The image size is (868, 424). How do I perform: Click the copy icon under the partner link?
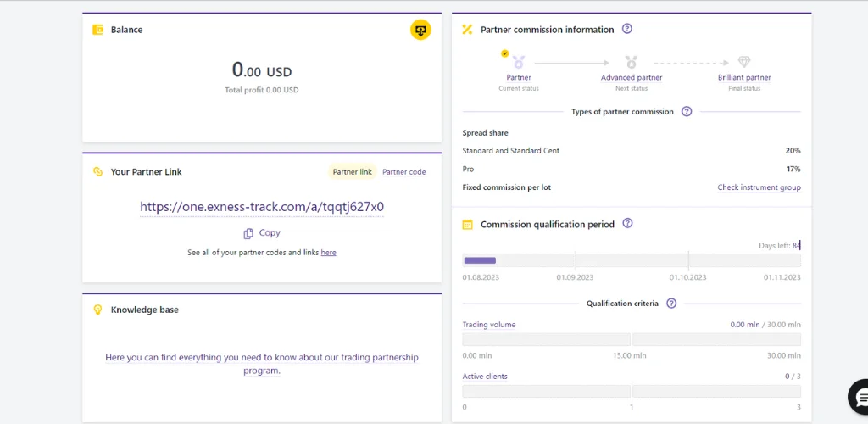[x=248, y=233]
